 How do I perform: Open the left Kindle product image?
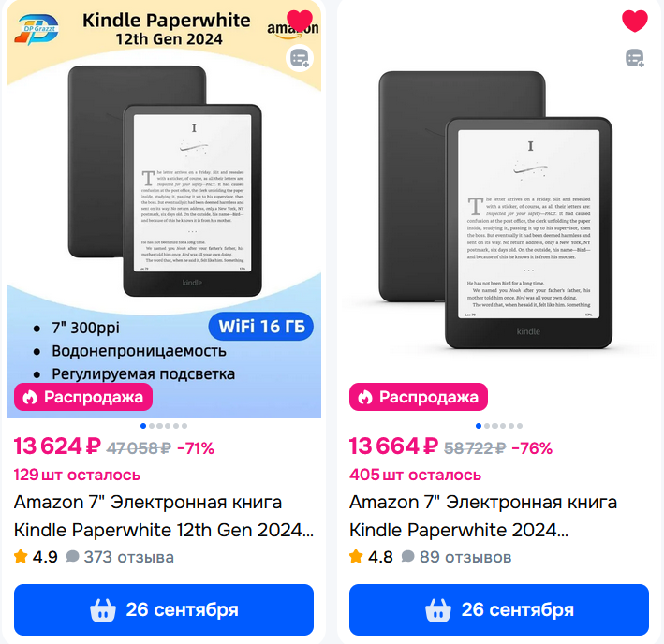click(x=164, y=209)
